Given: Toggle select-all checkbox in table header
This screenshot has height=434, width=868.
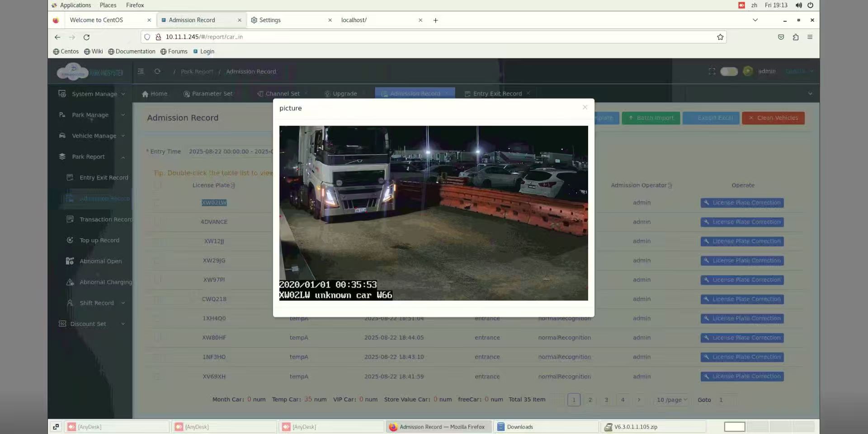Looking at the screenshot, I should (x=157, y=185).
